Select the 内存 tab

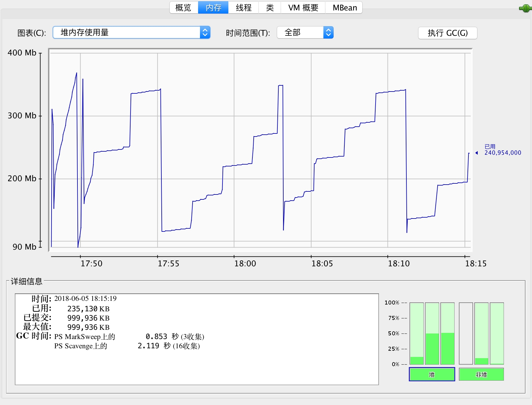coord(213,8)
